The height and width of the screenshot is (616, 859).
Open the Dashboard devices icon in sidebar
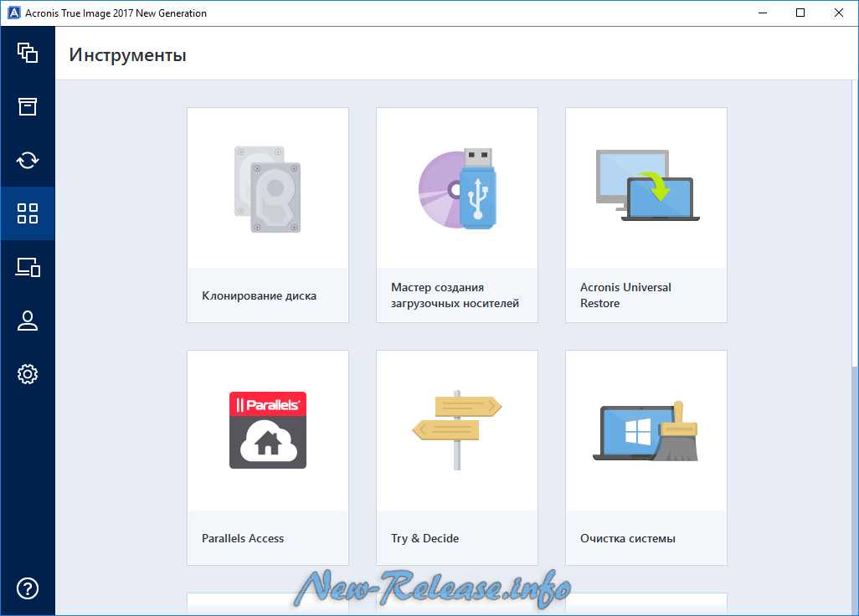[x=28, y=267]
